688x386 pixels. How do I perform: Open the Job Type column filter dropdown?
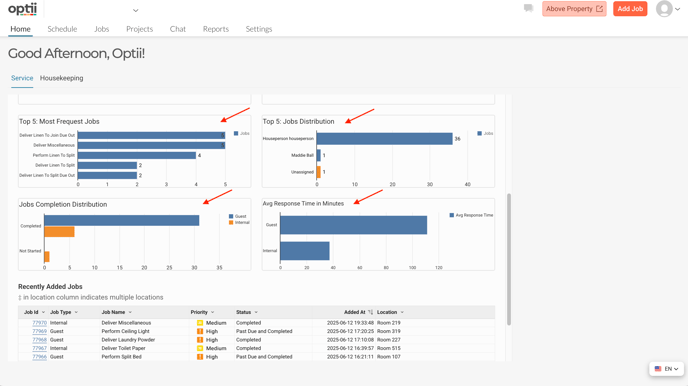[76, 312]
